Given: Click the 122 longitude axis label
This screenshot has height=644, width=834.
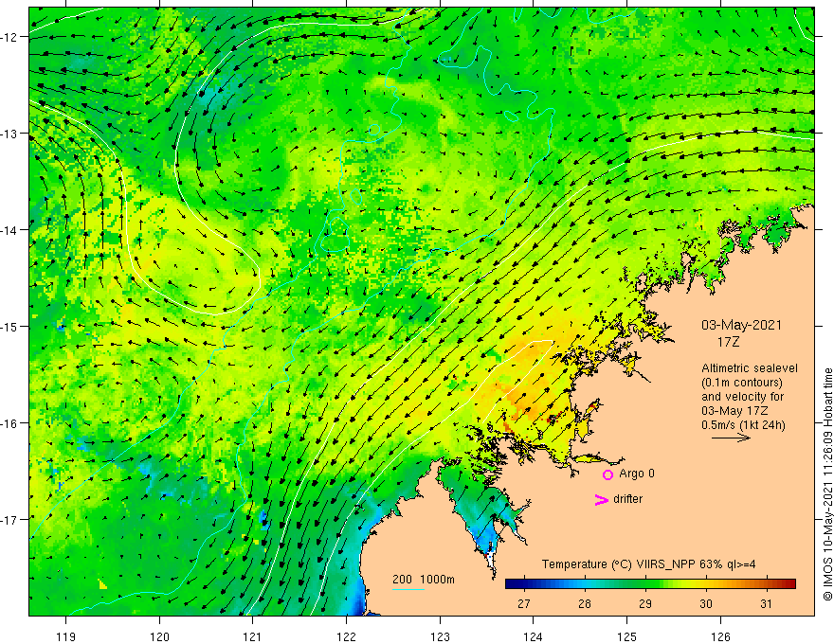Looking at the screenshot, I should (346, 636).
